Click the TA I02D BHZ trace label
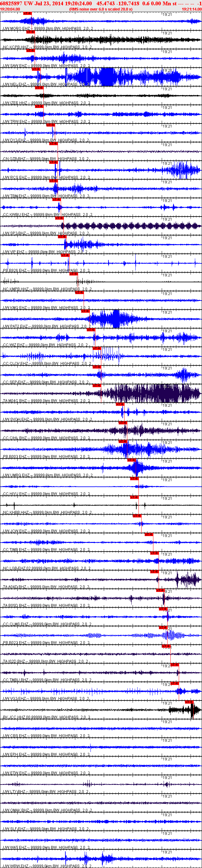Viewport: 202px width, 868px height. coord(45,661)
